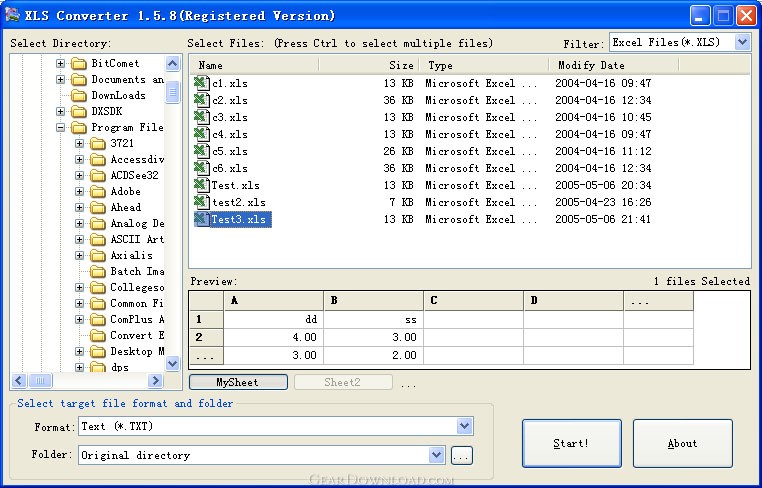This screenshot has height=488, width=762.
Task: Switch to the MySheet tab
Action: pyautogui.click(x=238, y=382)
